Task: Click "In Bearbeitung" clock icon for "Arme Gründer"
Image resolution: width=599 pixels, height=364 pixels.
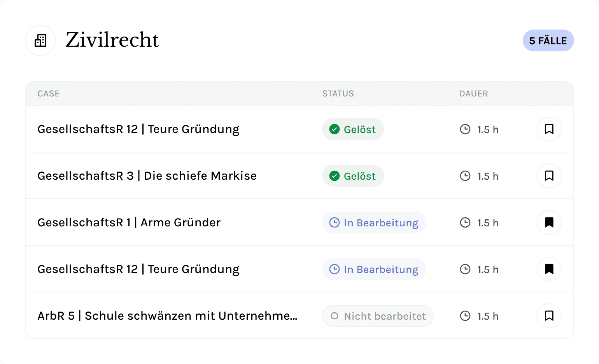Action: point(335,222)
